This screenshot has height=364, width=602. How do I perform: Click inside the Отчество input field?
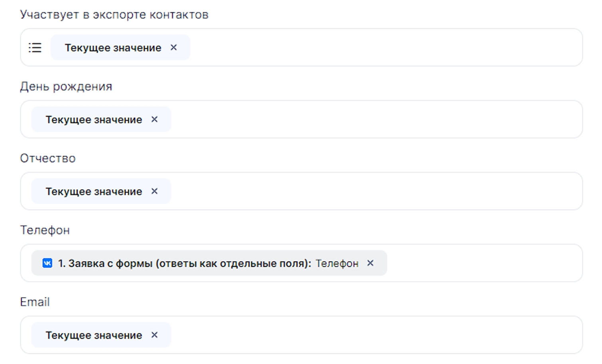pos(375,192)
